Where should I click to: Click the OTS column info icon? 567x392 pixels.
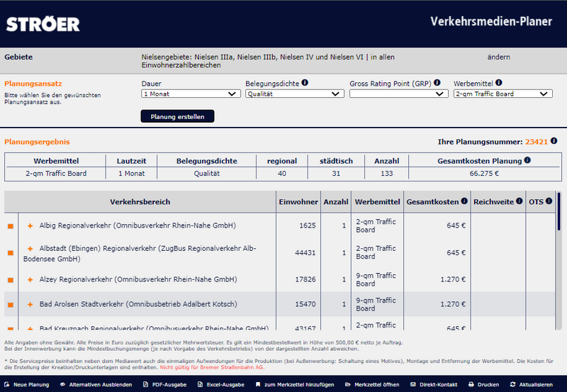tap(549, 202)
